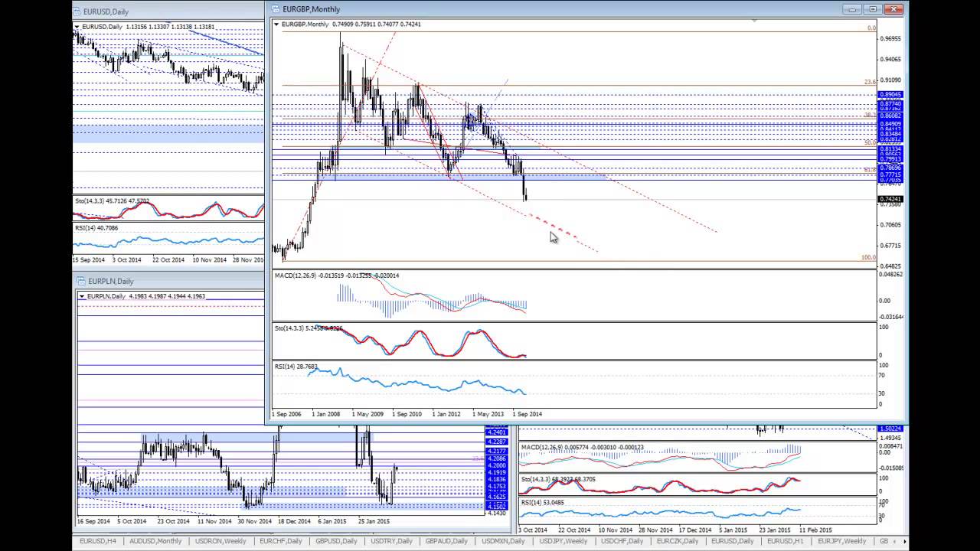
Task: Click the 1 Sep 2014 date on EURGBP axis
Action: [x=527, y=414]
